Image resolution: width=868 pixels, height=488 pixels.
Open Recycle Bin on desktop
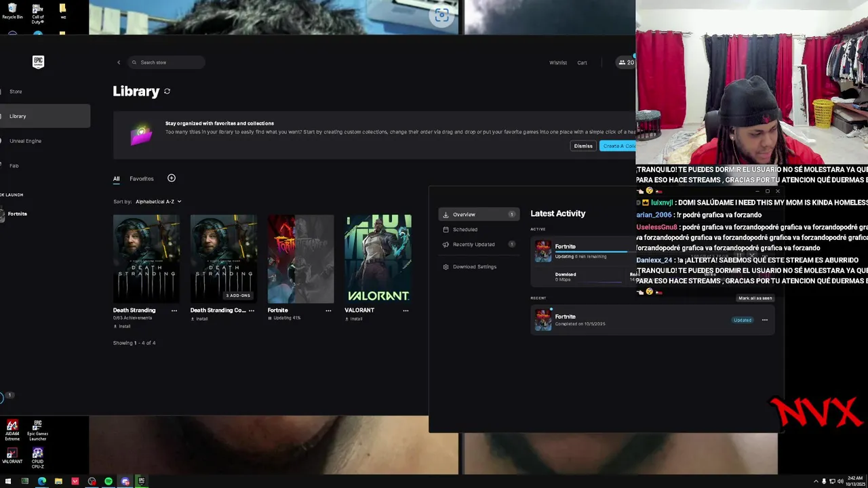(12, 11)
